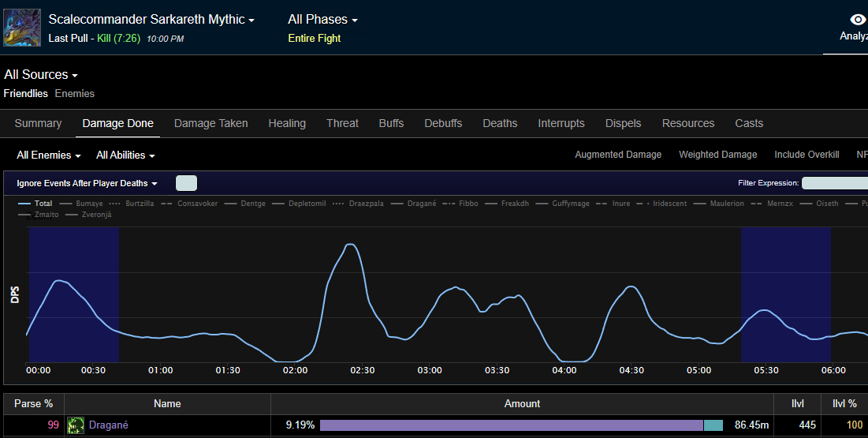
Task: Click Dragané's 99 parse percent value
Action: pos(53,425)
